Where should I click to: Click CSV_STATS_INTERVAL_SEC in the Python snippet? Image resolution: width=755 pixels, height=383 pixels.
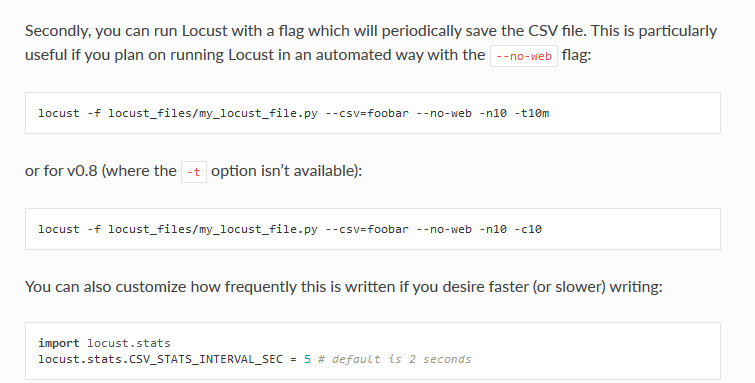[206, 359]
